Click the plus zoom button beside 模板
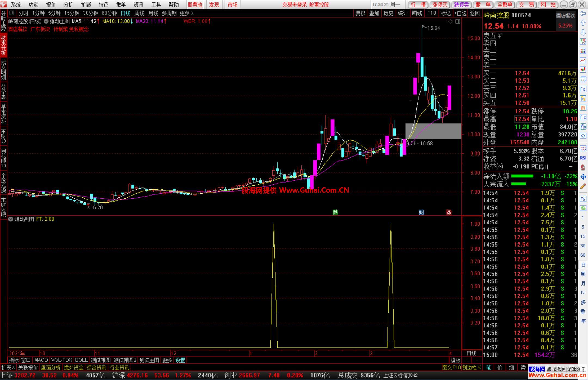Image resolution: width=588 pixels, height=380 pixels. pyautogui.click(x=467, y=360)
